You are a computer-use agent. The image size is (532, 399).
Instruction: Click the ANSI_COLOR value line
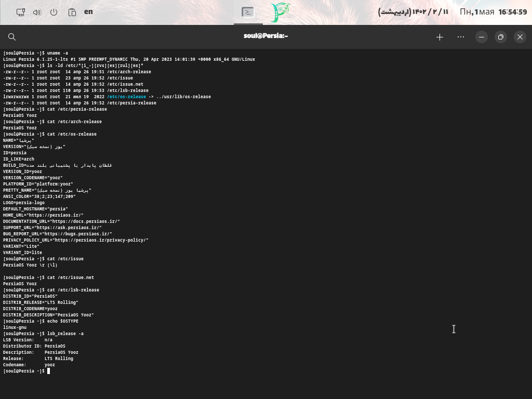pos(39,196)
